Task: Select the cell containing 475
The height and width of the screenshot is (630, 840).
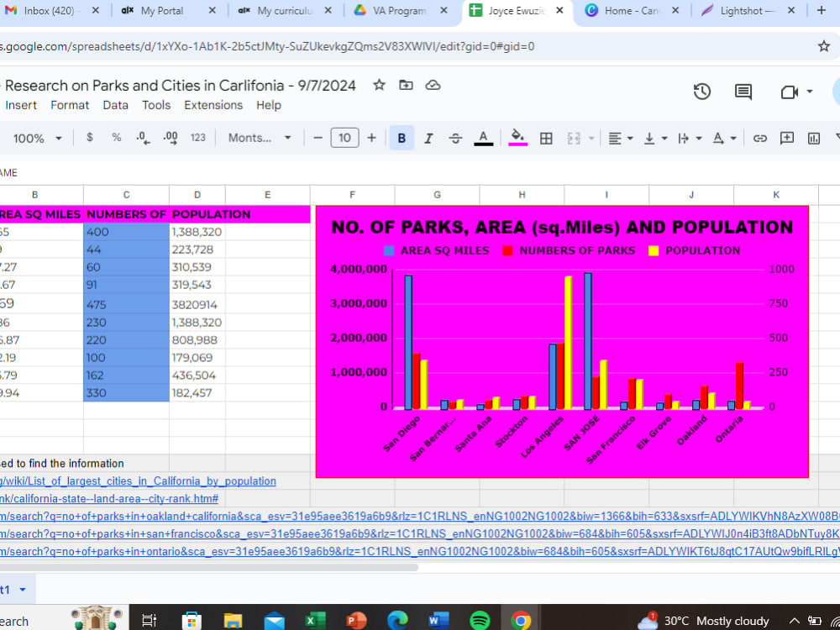Action: point(127,304)
